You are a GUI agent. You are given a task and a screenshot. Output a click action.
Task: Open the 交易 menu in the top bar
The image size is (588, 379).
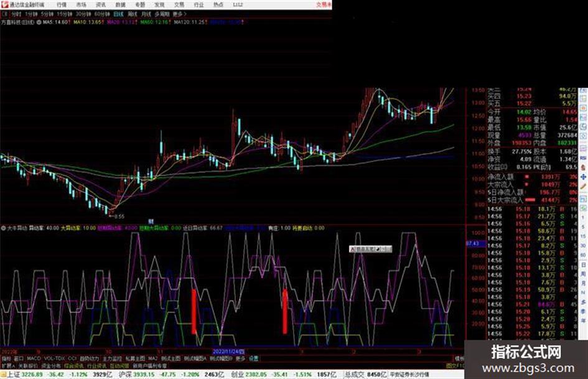179,5
